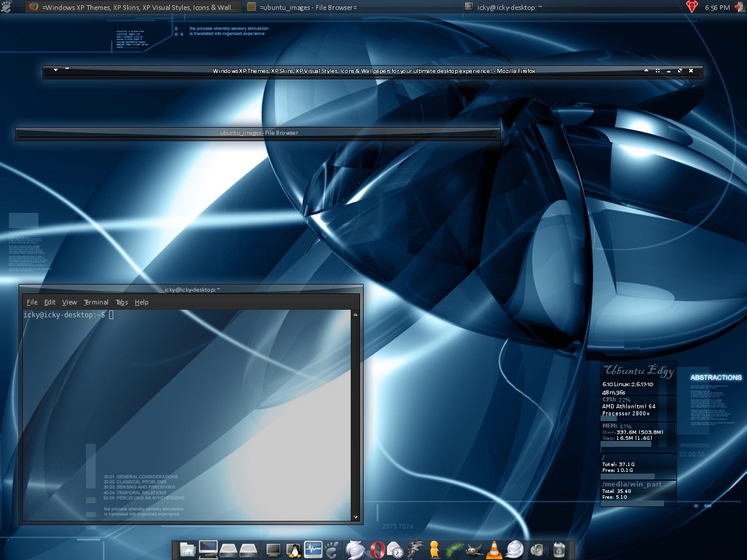This screenshot has height=560, width=747.
Task: Launch the yellow messenger figure in dock
Action: pyautogui.click(x=434, y=549)
